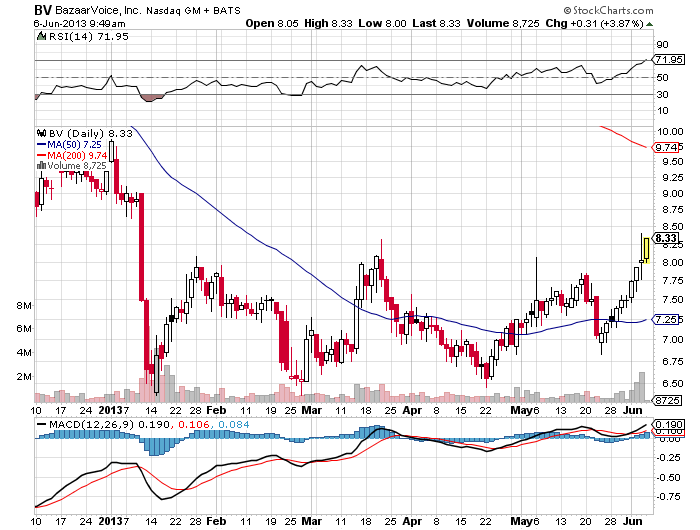700x530 pixels.
Task: Click the 8.75 price axis label
Action: (x=673, y=210)
